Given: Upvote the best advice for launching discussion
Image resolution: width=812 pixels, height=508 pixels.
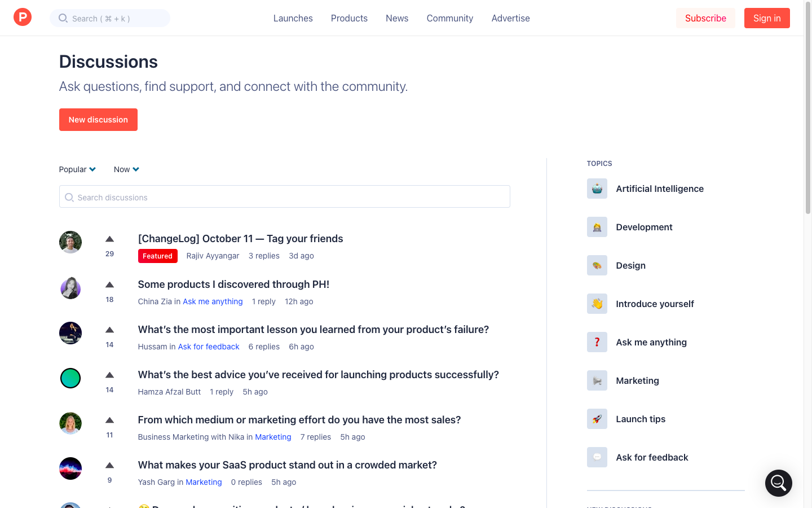Looking at the screenshot, I should pos(110,375).
